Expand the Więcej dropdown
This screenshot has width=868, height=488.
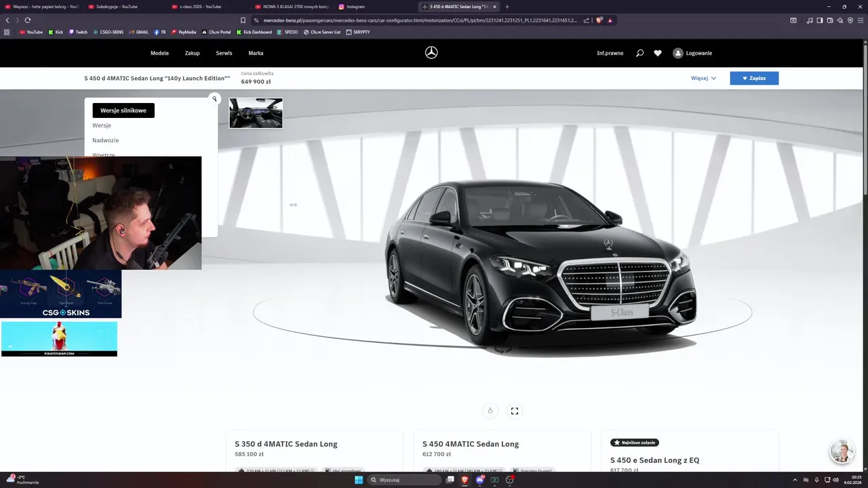coord(703,78)
